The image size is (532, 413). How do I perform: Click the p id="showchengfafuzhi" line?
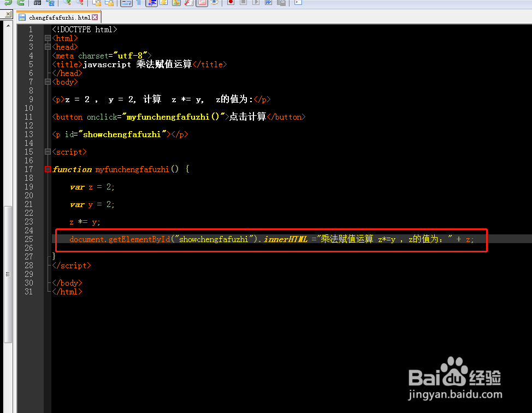tap(120, 134)
